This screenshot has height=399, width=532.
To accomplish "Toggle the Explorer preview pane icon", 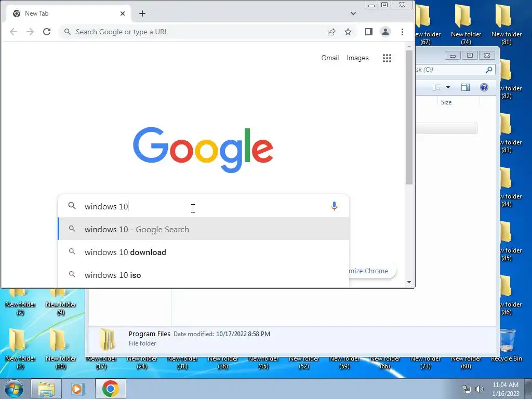I will click(465, 87).
